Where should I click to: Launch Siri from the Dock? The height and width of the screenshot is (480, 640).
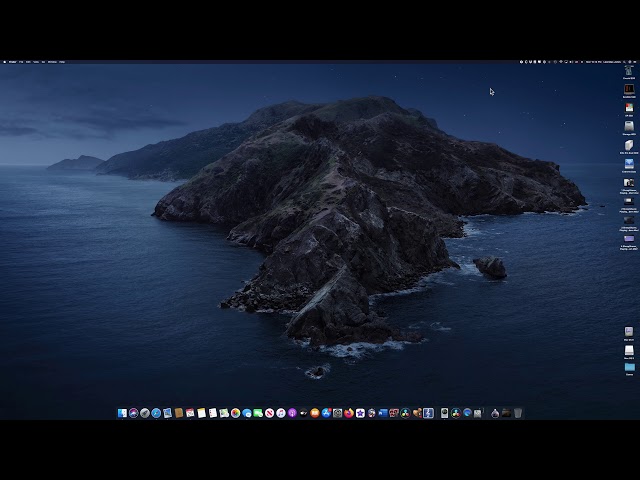(134, 413)
